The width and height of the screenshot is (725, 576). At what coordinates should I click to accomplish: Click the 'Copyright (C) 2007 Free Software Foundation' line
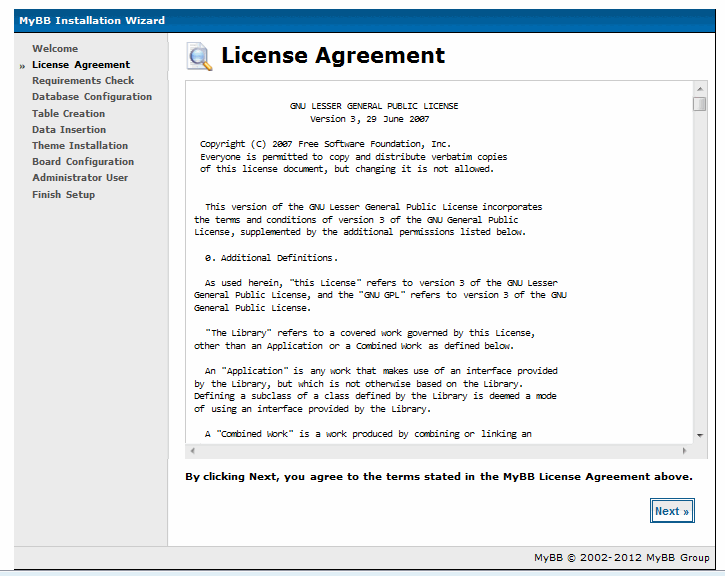(325, 144)
